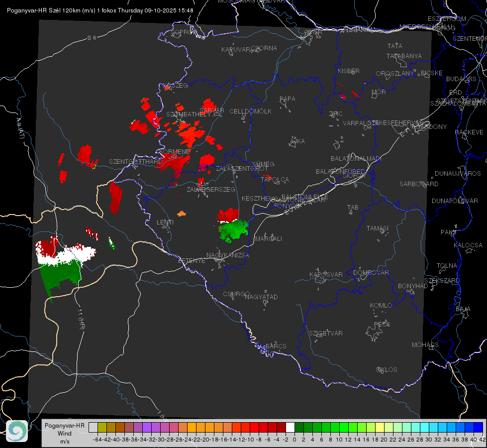Click the SÜMEG label
The image size is (487, 448).
click(x=263, y=164)
